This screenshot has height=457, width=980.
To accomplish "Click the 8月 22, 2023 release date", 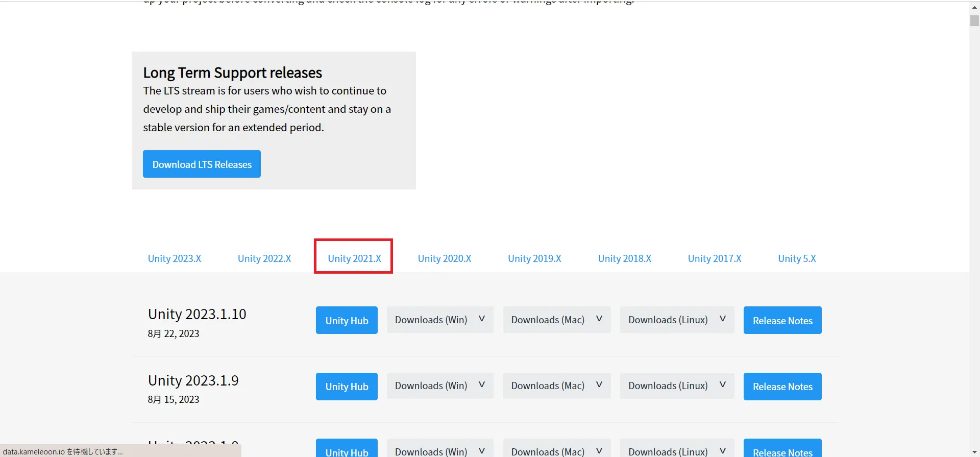I will [x=174, y=333].
